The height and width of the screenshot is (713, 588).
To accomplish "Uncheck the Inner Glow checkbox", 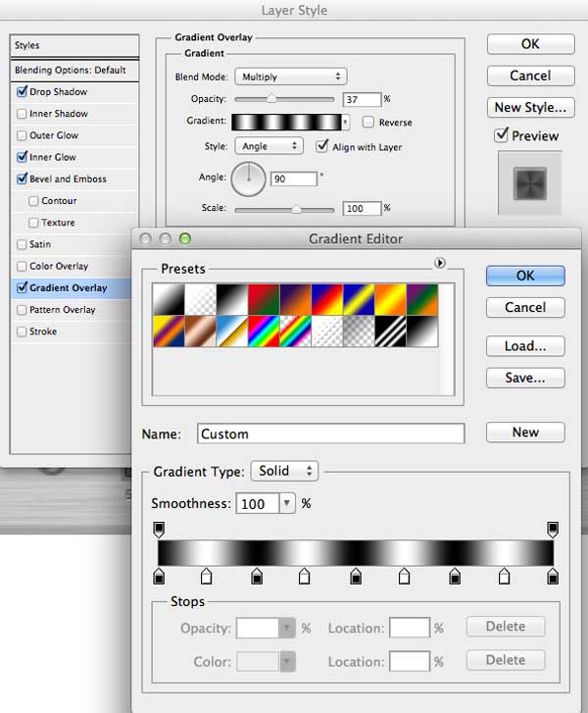I will 22,157.
